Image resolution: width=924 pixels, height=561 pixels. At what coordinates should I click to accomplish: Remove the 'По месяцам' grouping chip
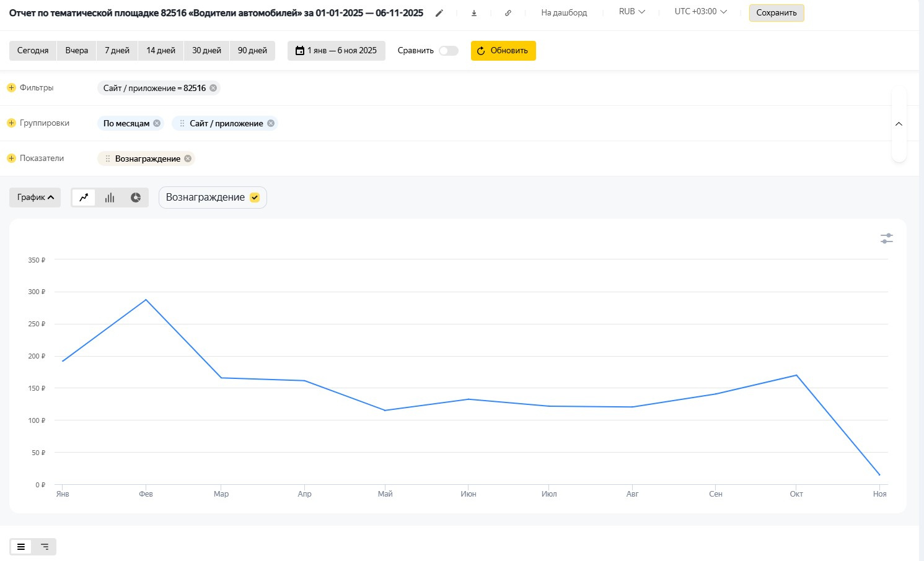tap(157, 123)
